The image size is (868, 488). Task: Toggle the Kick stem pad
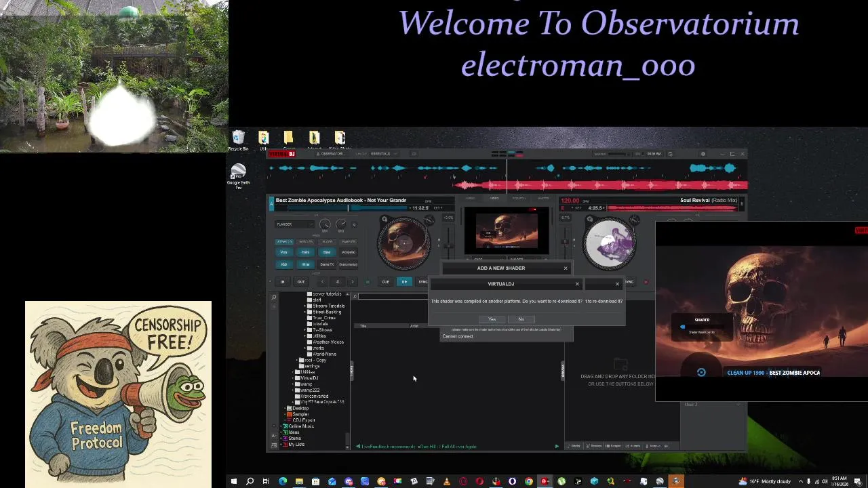(x=284, y=264)
